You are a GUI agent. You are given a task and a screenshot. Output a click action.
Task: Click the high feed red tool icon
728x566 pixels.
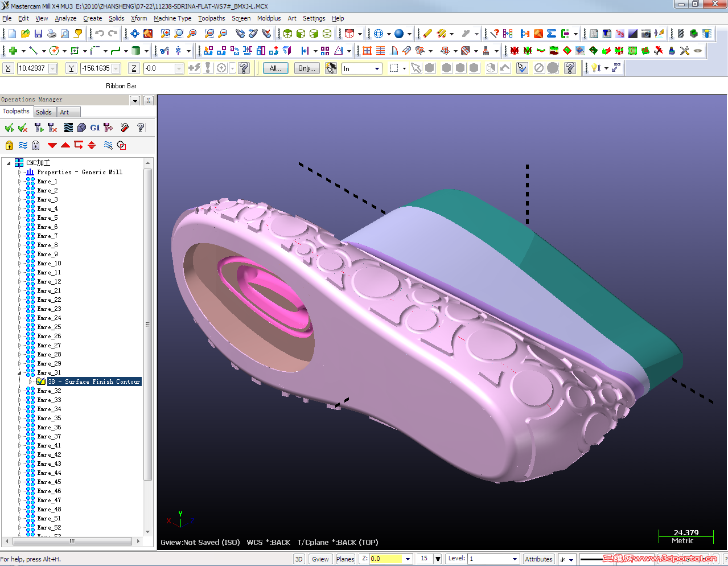(124, 128)
